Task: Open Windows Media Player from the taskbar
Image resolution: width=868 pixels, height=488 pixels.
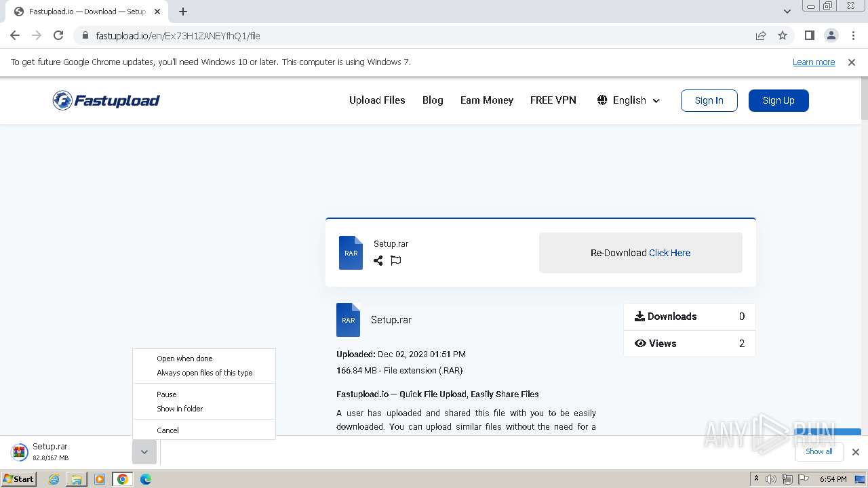Action: (100, 479)
